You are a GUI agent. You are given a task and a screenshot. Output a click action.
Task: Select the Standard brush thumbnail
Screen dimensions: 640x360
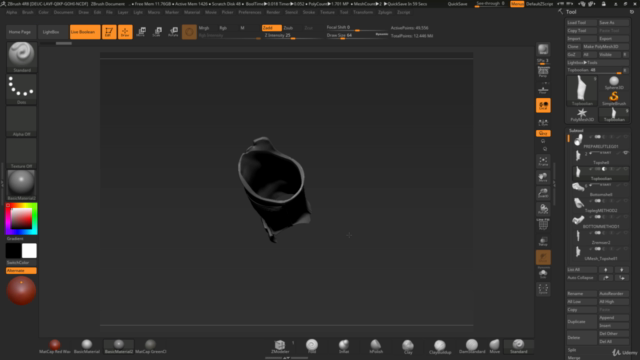click(21, 57)
